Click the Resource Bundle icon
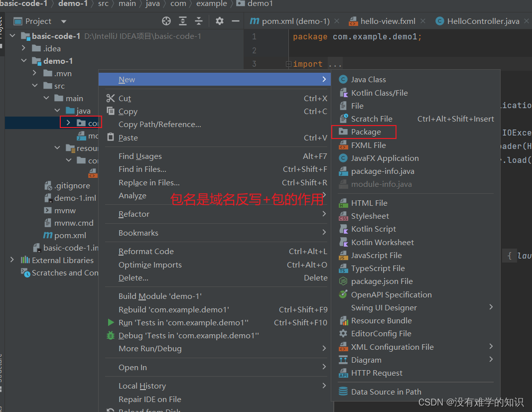Viewport: 532px width, 412px height. coord(343,321)
